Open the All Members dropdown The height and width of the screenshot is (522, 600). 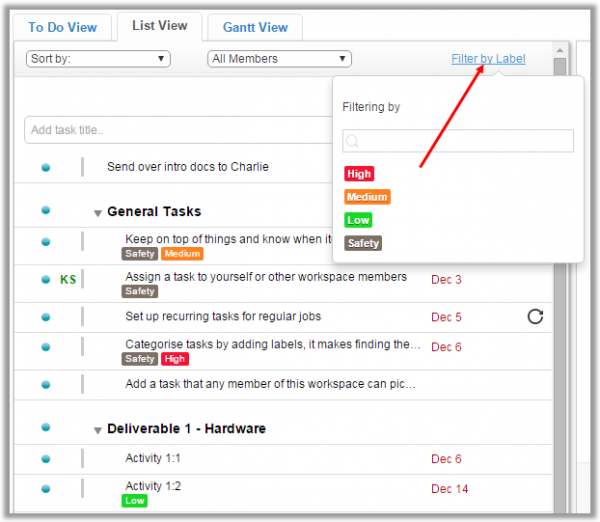coord(279,59)
